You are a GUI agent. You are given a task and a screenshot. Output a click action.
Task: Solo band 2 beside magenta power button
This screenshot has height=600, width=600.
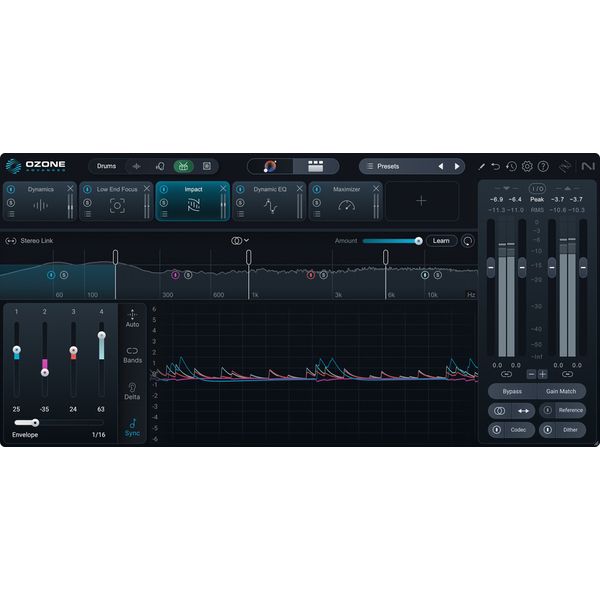point(188,275)
